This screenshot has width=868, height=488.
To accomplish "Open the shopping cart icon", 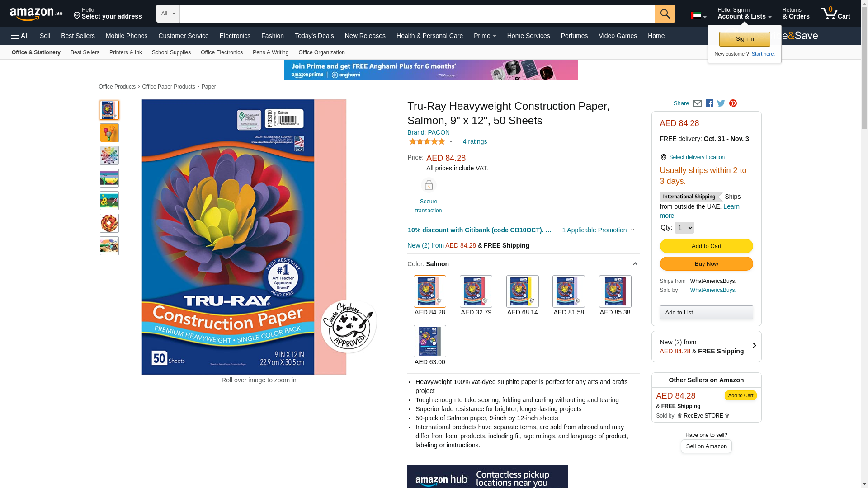I will click(835, 13).
